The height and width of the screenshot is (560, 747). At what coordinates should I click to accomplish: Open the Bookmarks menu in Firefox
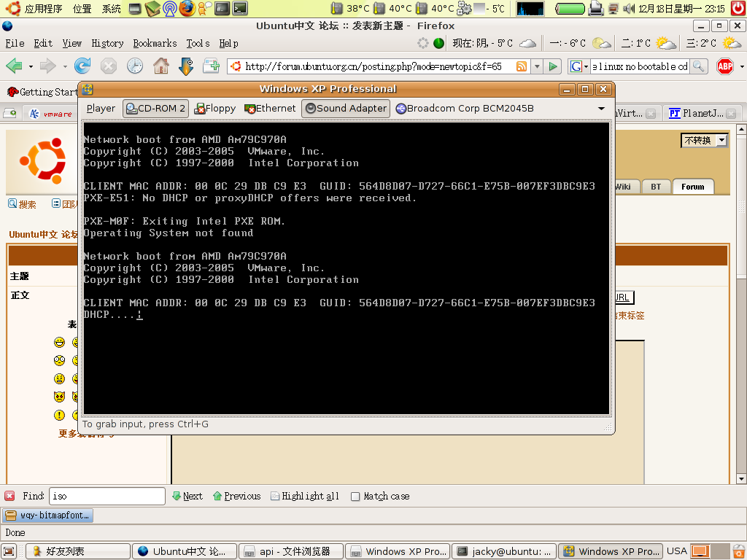click(155, 43)
